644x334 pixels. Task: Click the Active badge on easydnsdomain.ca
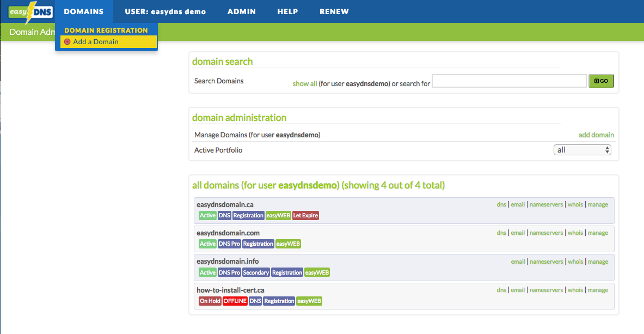[x=207, y=215]
